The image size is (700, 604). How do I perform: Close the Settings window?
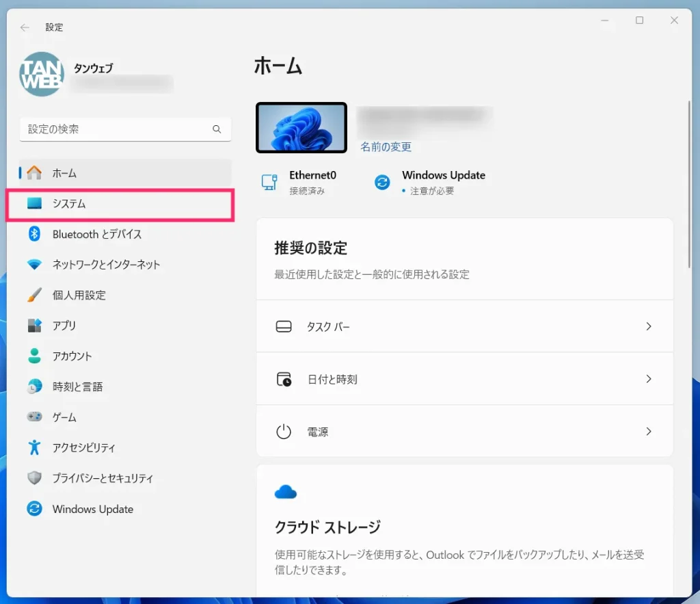tap(675, 20)
